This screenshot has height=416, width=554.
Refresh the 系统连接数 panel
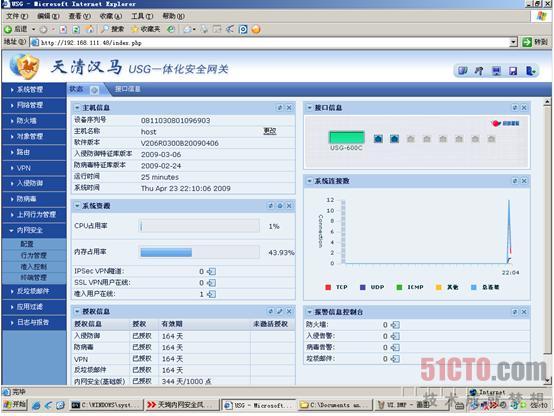tap(515, 181)
